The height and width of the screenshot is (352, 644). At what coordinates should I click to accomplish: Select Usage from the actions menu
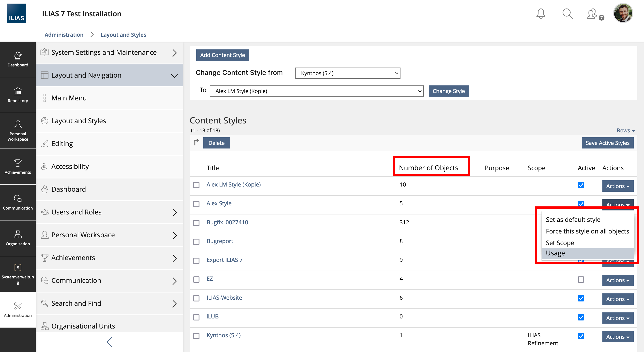click(555, 253)
